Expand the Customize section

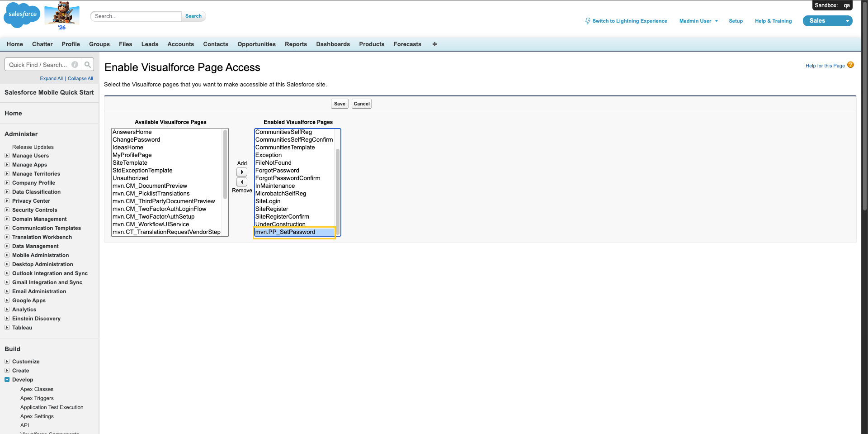click(7, 361)
